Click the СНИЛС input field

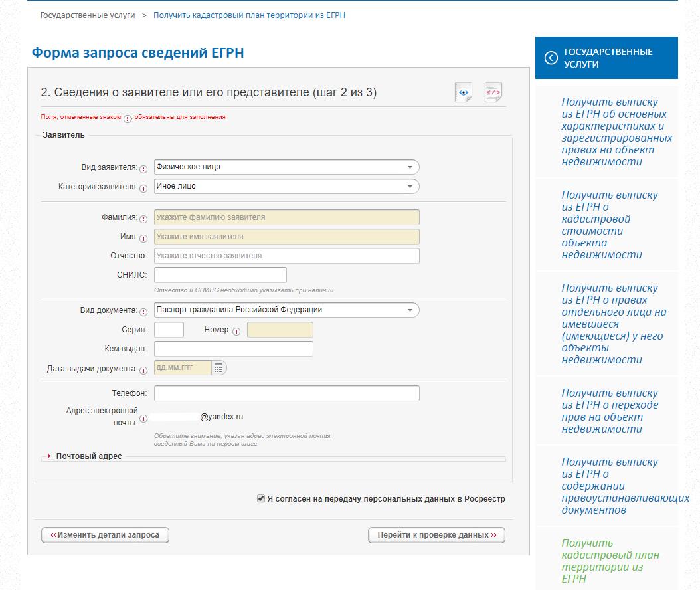pyautogui.click(x=220, y=275)
